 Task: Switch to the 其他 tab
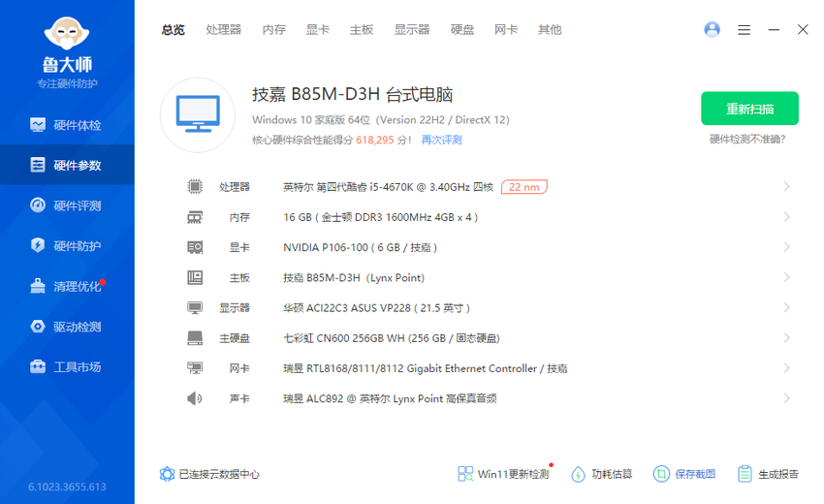[550, 30]
